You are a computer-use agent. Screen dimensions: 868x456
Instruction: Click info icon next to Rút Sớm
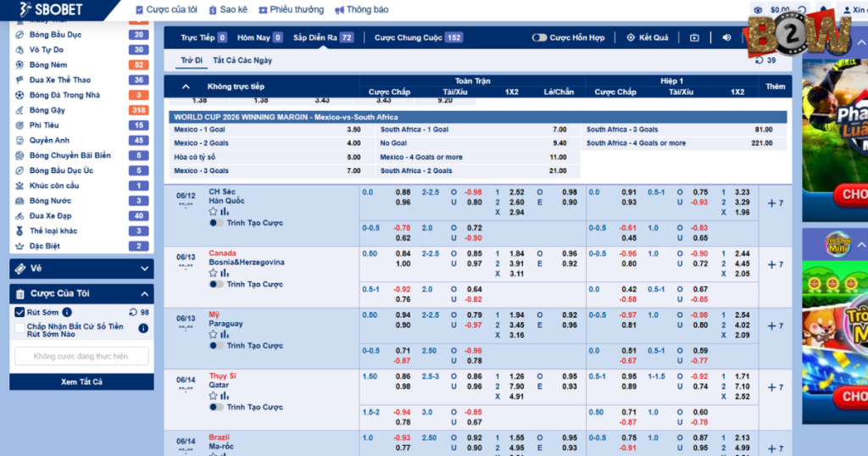coord(67,312)
